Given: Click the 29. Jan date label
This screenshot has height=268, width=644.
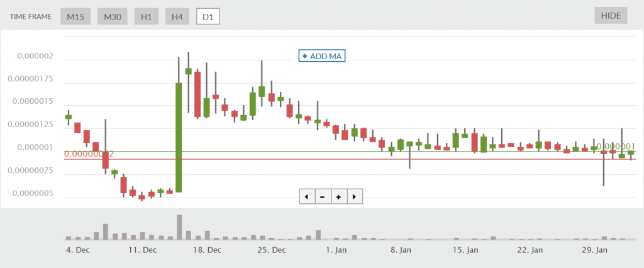Looking at the screenshot, I should click(x=596, y=250).
